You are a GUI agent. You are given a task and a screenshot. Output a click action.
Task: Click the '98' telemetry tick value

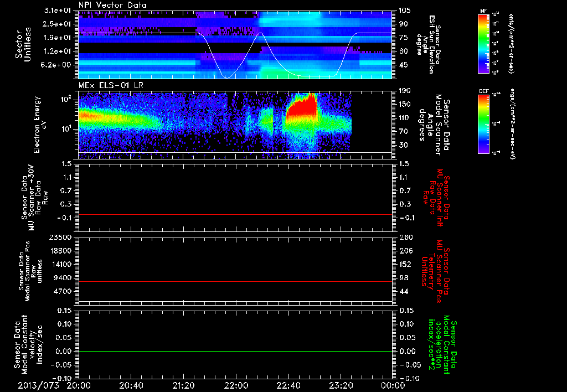click(404, 278)
